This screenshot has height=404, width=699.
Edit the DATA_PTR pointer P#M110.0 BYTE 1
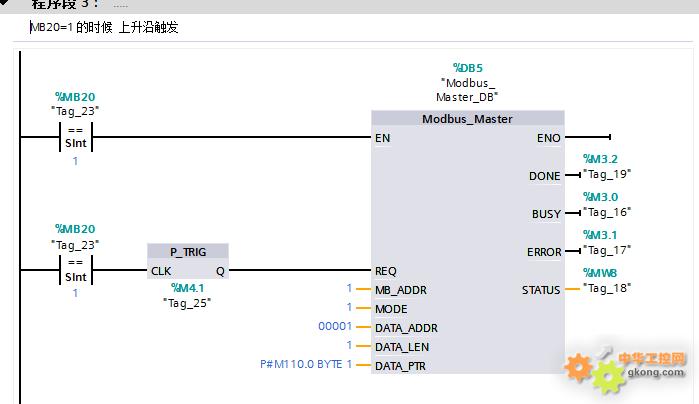pos(306,364)
